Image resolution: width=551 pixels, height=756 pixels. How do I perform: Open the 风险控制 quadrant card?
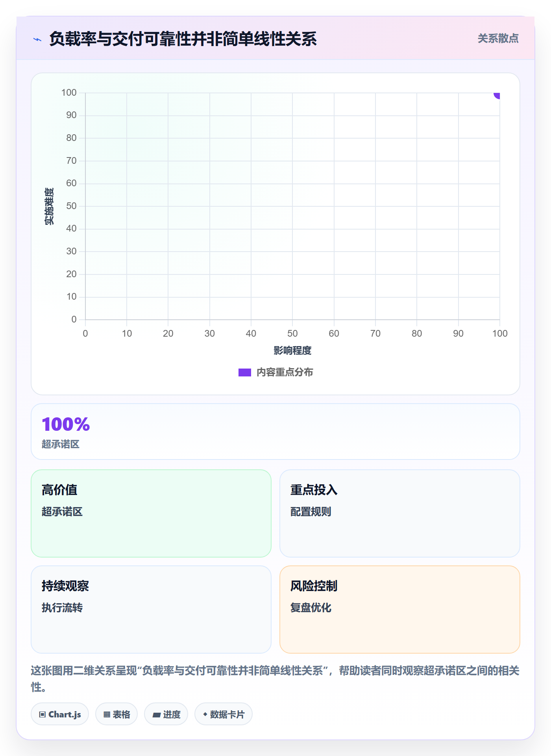(x=400, y=609)
